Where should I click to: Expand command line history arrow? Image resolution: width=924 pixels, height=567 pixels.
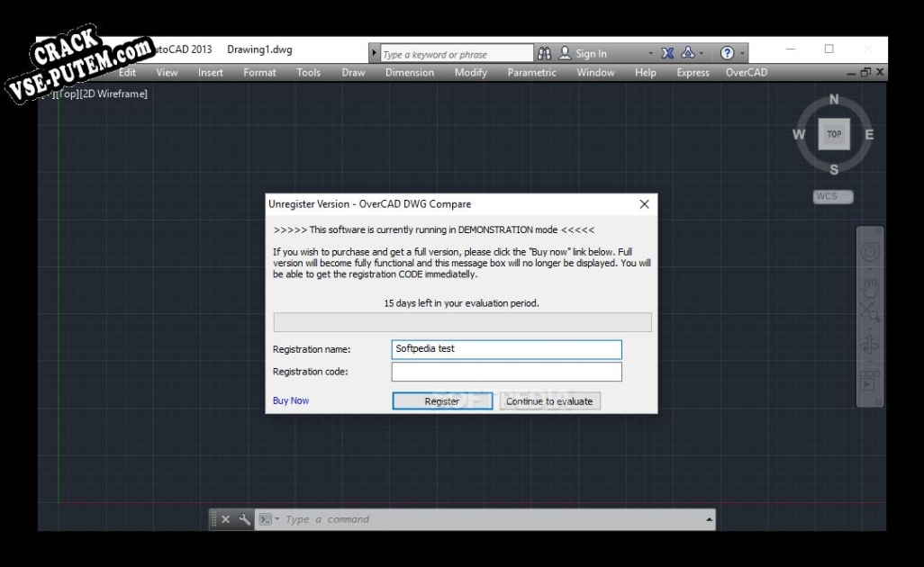pyautogui.click(x=709, y=519)
